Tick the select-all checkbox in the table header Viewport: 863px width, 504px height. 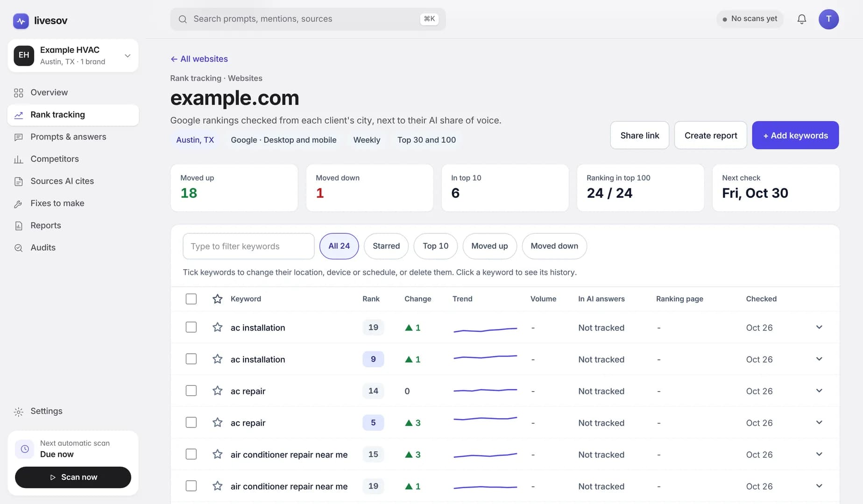pos(191,299)
